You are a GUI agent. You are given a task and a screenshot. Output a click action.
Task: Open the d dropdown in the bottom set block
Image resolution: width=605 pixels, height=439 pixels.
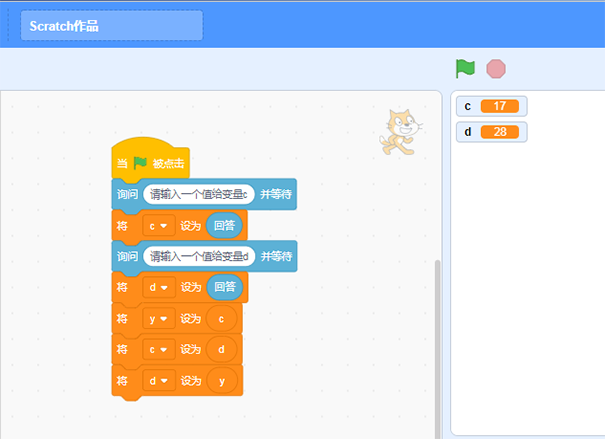(159, 381)
